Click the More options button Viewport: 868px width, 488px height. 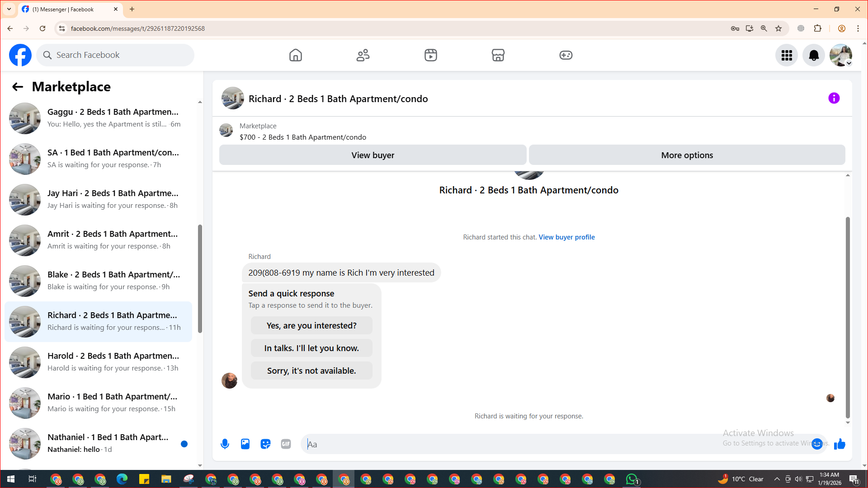[687, 155]
